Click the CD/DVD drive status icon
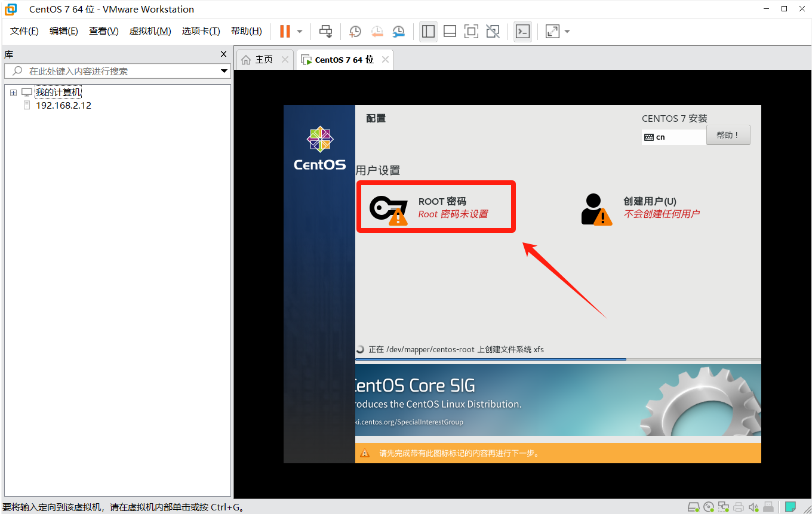The width and height of the screenshot is (812, 514). point(709,507)
